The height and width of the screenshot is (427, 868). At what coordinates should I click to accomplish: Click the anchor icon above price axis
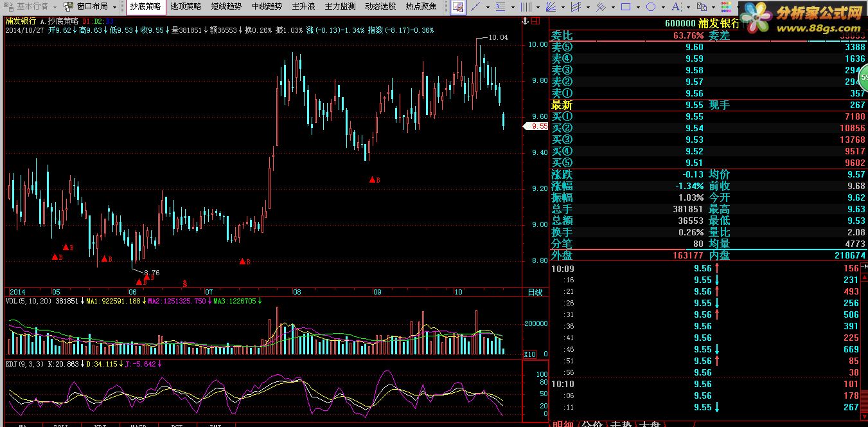pos(525,21)
